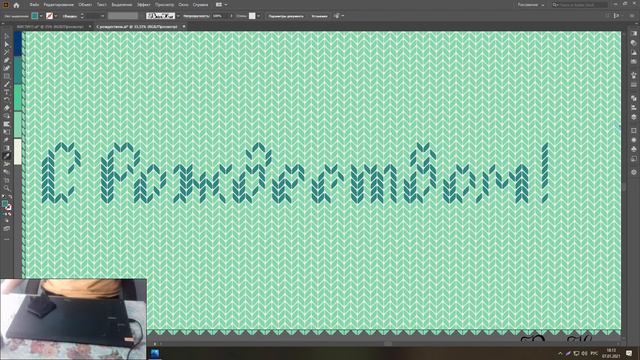Select the Rectangle shape tool
This screenshot has height=360, width=640.
(7, 76)
